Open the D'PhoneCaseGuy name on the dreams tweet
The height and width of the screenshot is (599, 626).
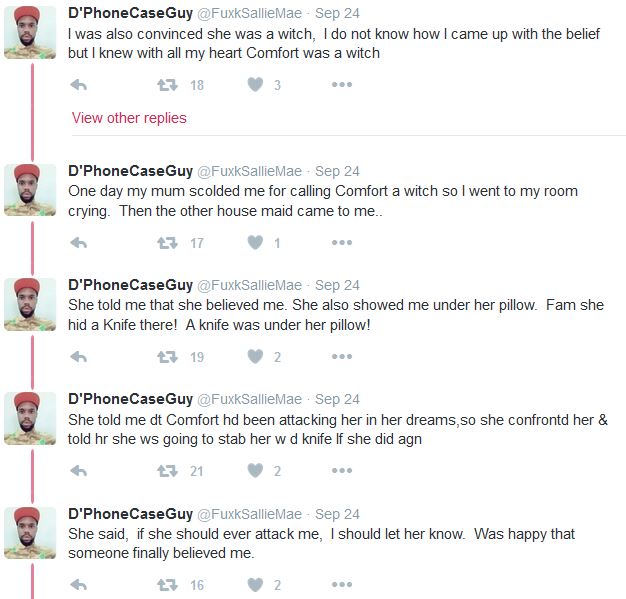pyautogui.click(x=130, y=399)
